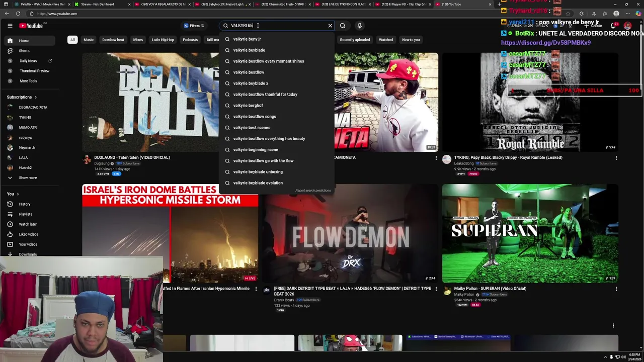Choose suggestion 'valkyrie beatflow every moment shines'
This screenshot has width=644, height=362.
[276, 61]
